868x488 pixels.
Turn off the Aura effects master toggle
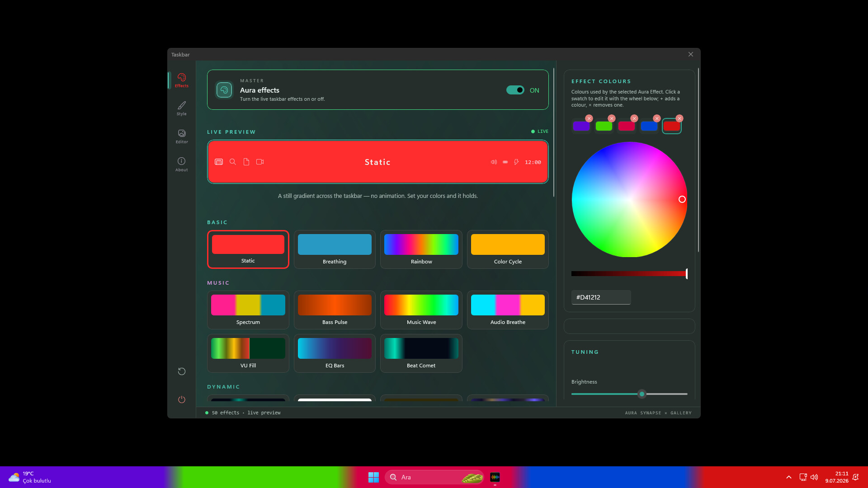(x=515, y=90)
